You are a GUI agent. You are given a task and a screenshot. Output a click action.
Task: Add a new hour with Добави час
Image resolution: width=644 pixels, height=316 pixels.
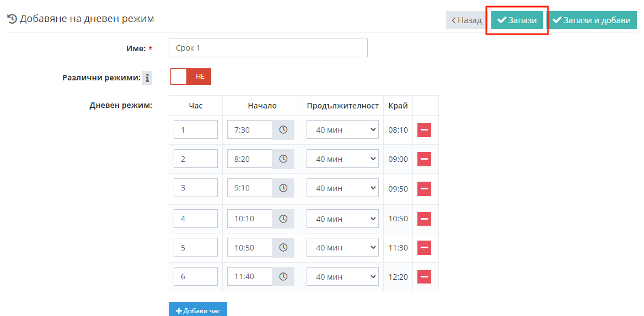198,310
